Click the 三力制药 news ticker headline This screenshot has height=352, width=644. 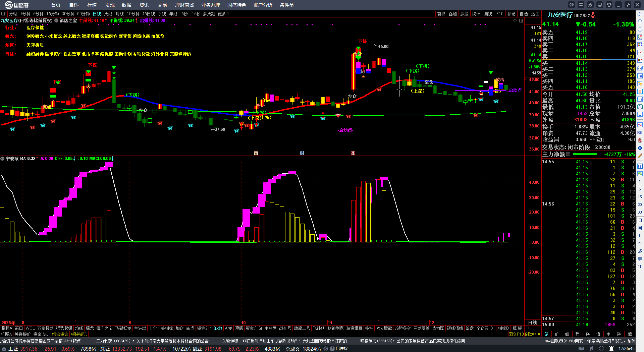point(152,341)
